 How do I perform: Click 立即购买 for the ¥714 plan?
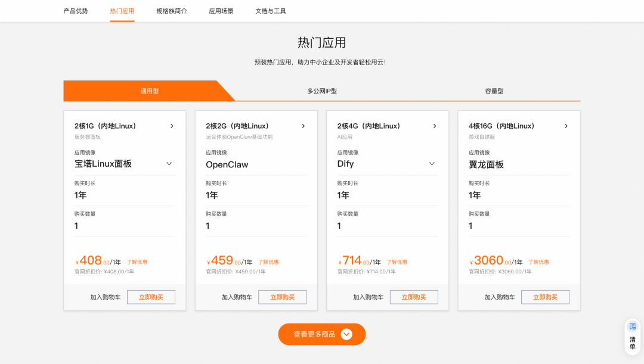tap(414, 297)
